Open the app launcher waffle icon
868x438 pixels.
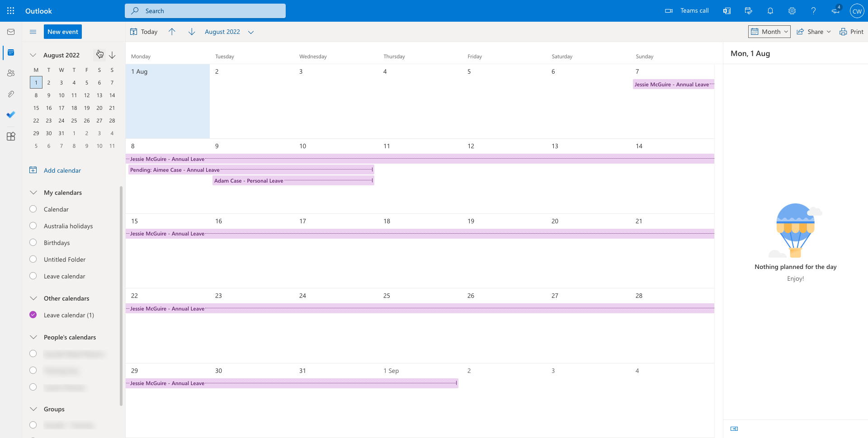[x=11, y=11]
